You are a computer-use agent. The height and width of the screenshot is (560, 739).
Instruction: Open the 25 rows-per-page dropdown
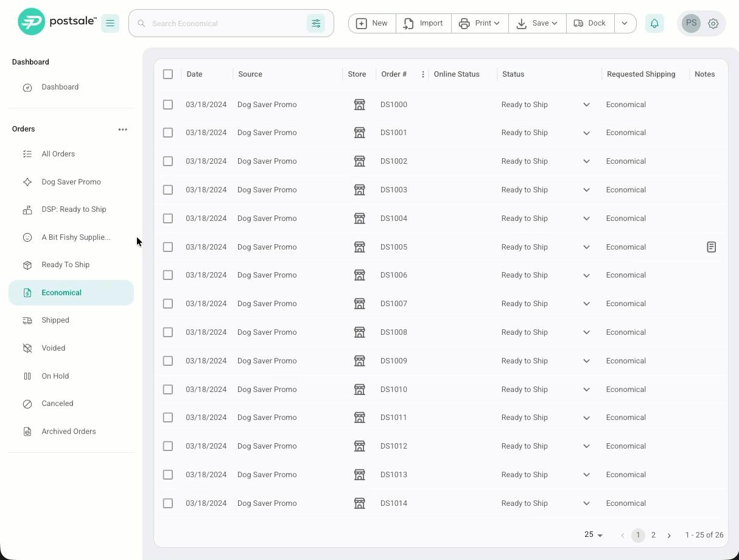click(594, 534)
